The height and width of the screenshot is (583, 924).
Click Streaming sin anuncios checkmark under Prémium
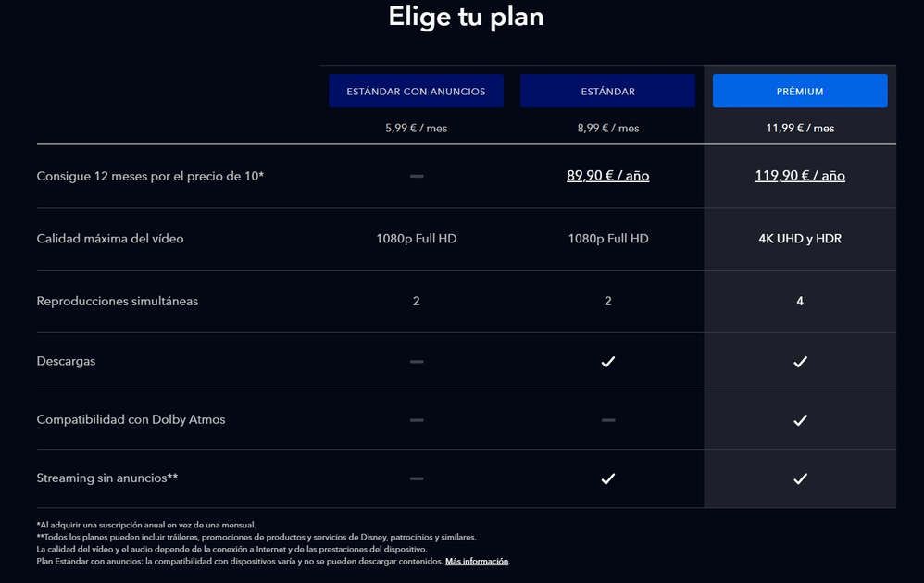coord(800,478)
